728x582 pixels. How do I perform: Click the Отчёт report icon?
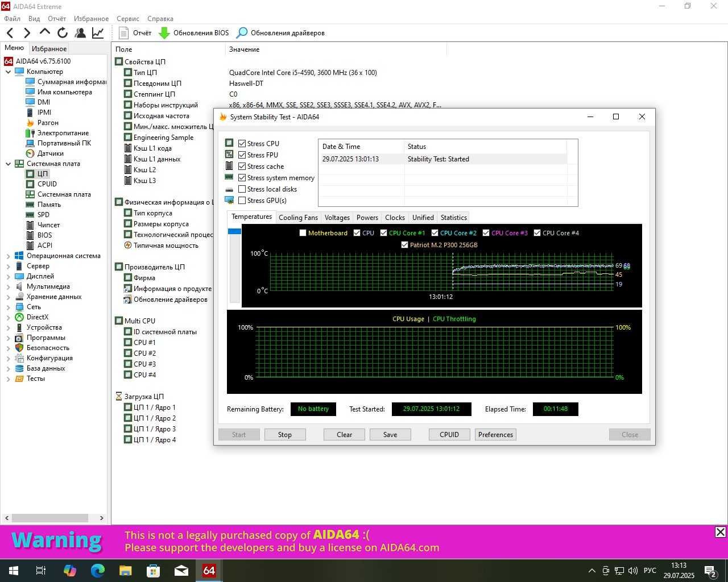[123, 33]
